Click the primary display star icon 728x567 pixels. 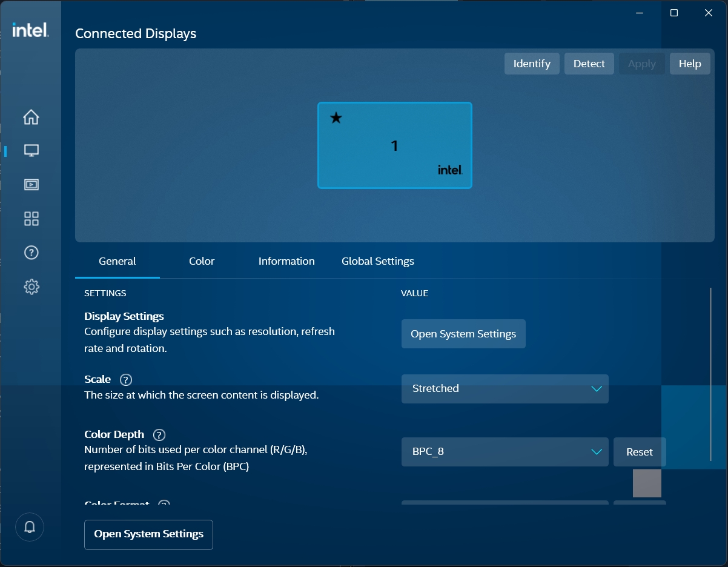[336, 118]
